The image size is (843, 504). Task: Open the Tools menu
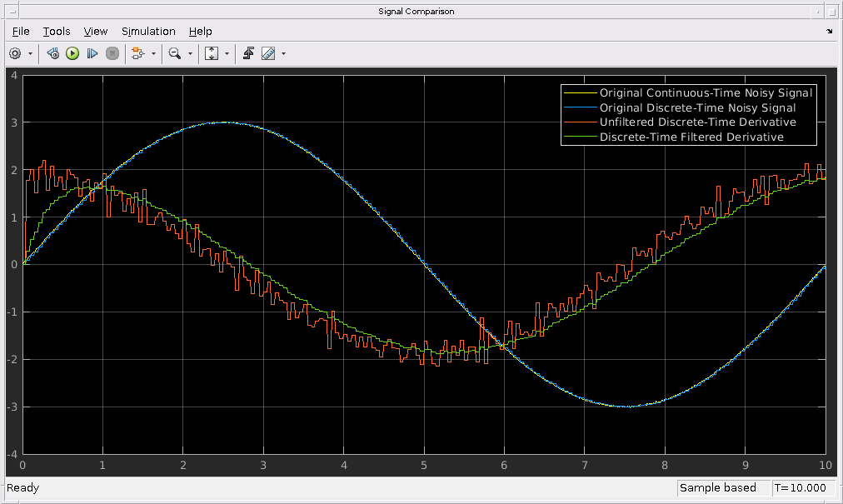click(57, 31)
